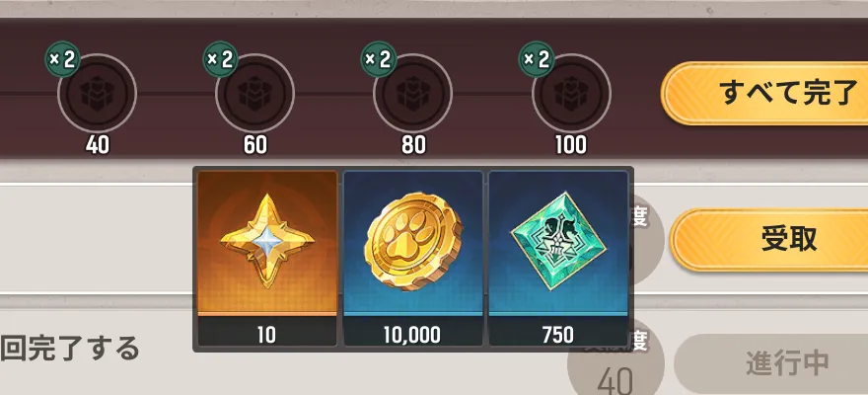Image resolution: width=868 pixels, height=395 pixels.
Task: Tap the ×2 badge on the 60 milestone
Action: tap(220, 58)
